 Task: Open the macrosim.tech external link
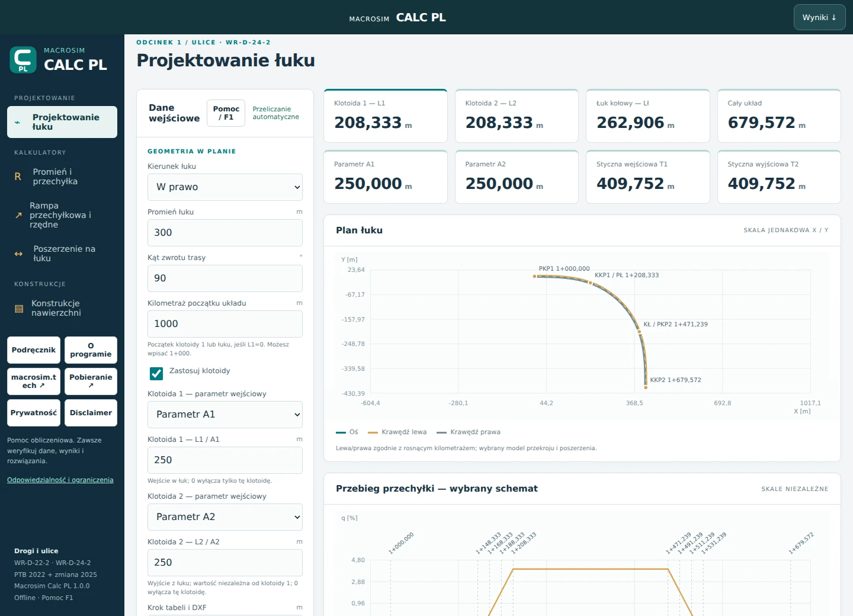34,381
